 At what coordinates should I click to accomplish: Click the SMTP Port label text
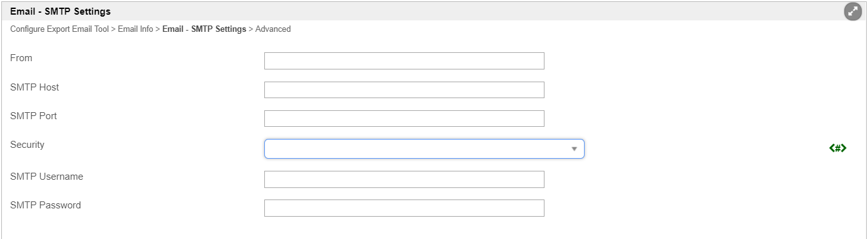[34, 116]
